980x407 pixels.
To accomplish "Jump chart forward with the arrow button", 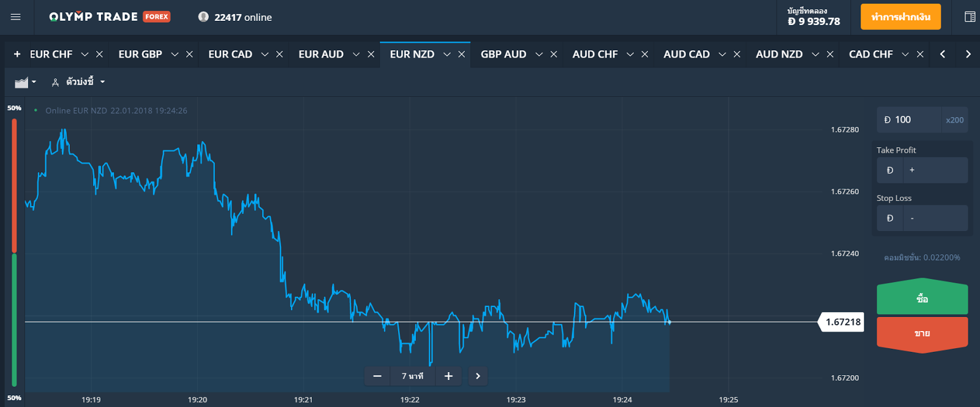I will 478,376.
